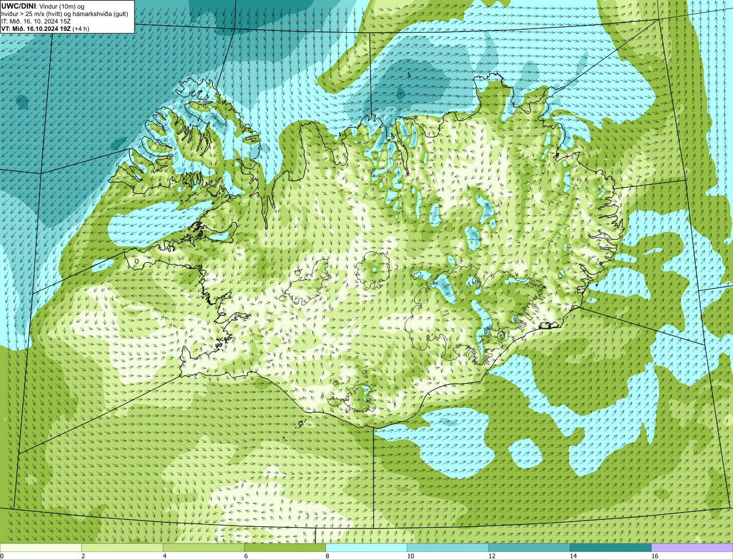
Task: Click the light green 4–6 m/s legend swatch
Action: 203,548
